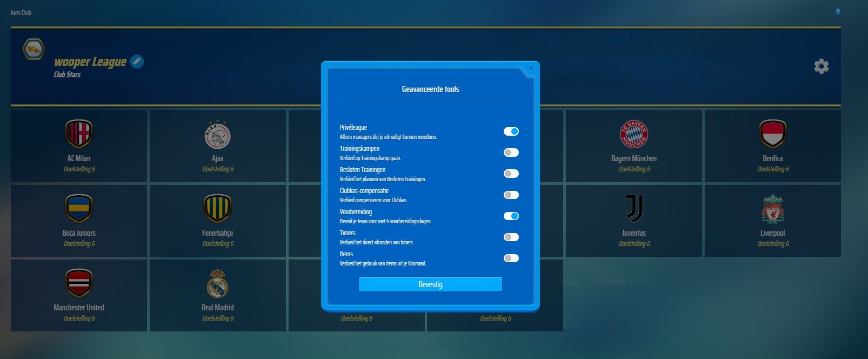This screenshot has width=868, height=359.
Task: Enable the Trainingskampen toggle
Action: pos(511,152)
